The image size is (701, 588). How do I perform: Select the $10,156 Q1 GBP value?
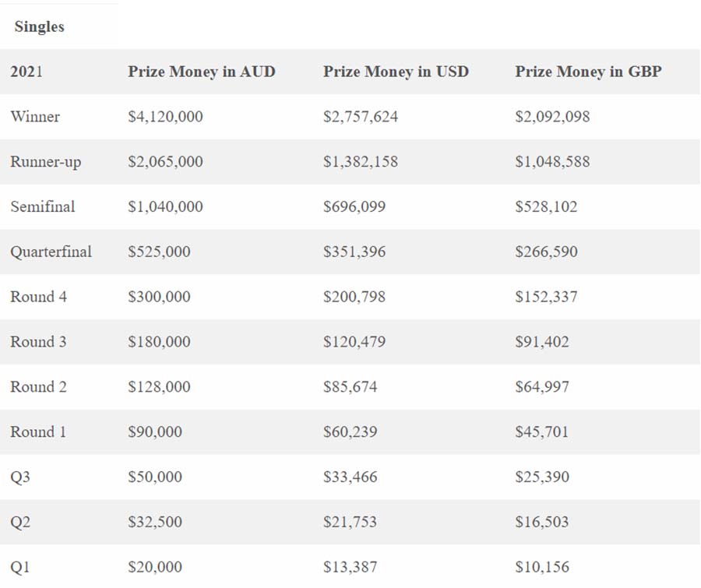542,567
